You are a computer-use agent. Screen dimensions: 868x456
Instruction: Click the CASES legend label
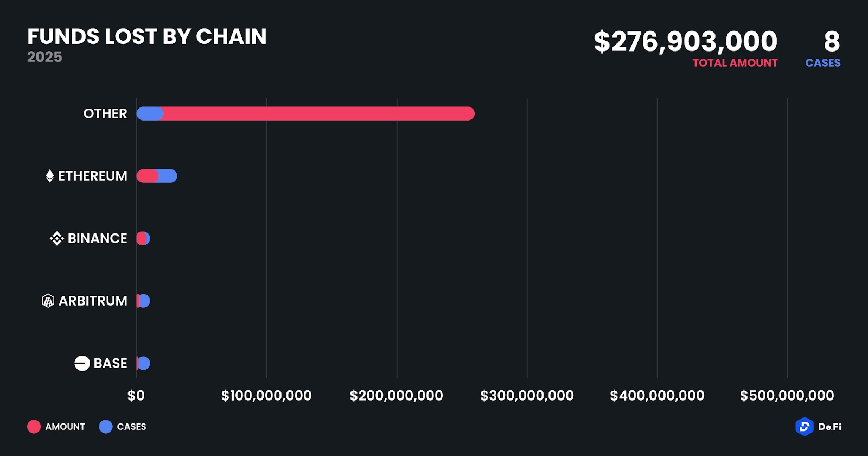(x=131, y=427)
